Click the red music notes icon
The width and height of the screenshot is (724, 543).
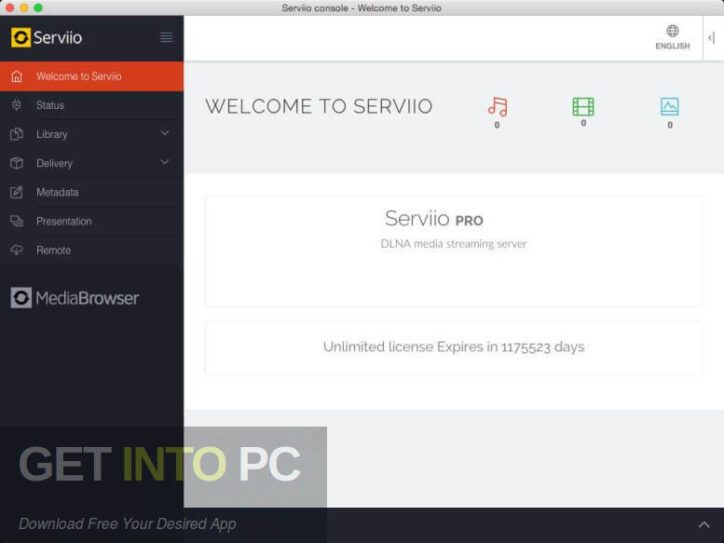pyautogui.click(x=498, y=107)
